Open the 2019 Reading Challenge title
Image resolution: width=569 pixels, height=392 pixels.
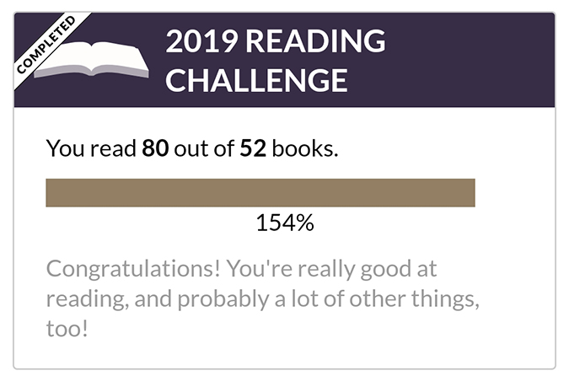click(276, 60)
